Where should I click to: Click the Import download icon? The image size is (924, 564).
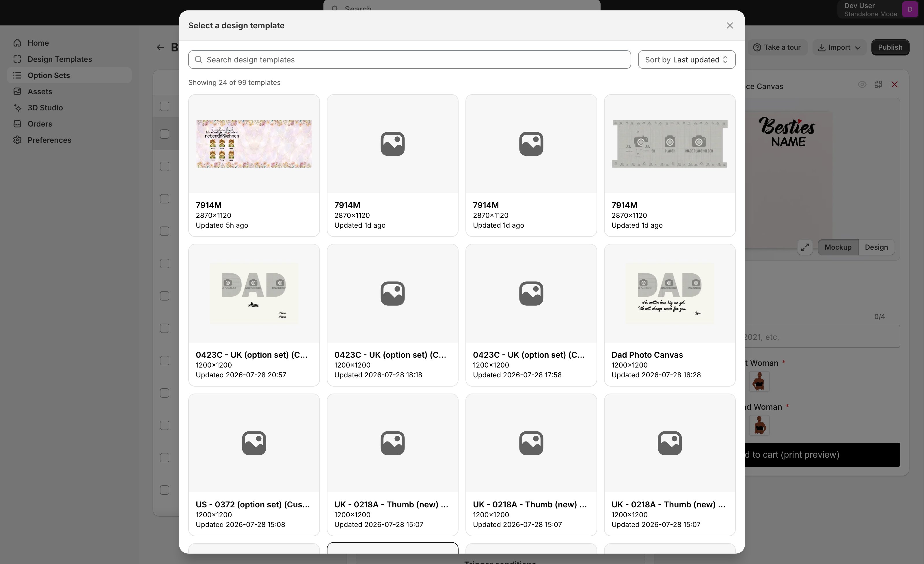821,47
